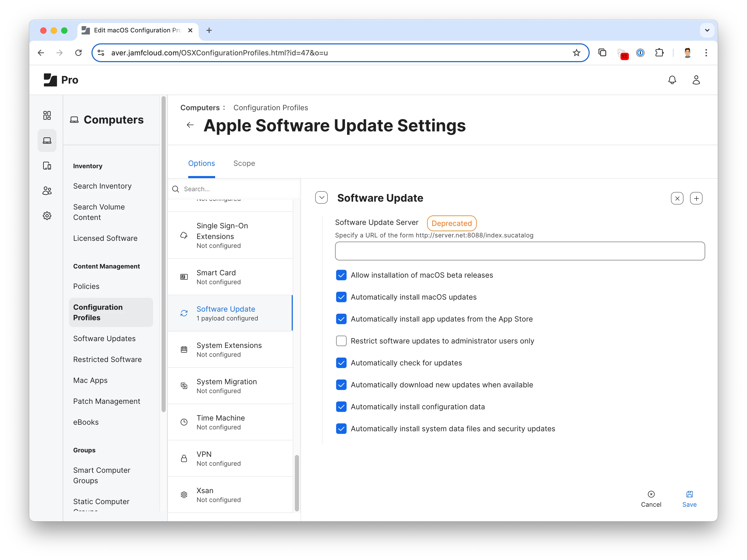Viewport: 747px width, 560px height.
Task: Toggle Automatically install macOS updates
Action: pos(341,297)
